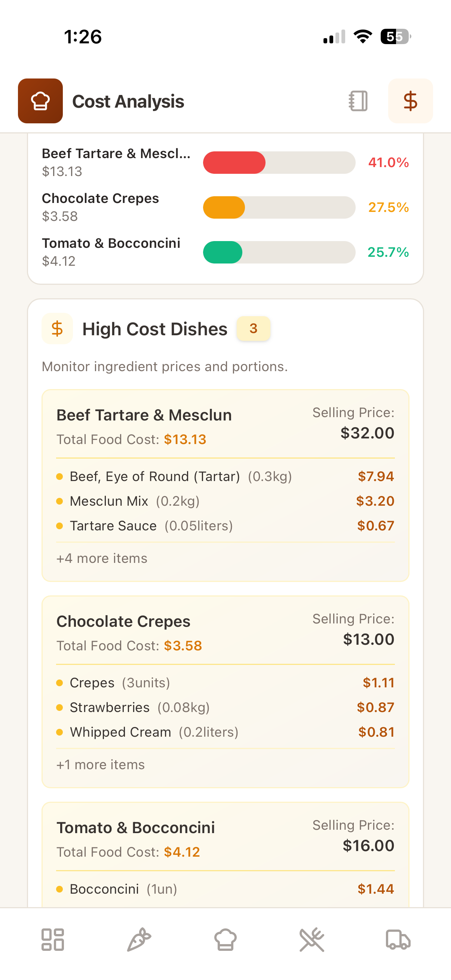Expand +1 more items for Chocolate Crepes
451x980 pixels.
tap(101, 764)
